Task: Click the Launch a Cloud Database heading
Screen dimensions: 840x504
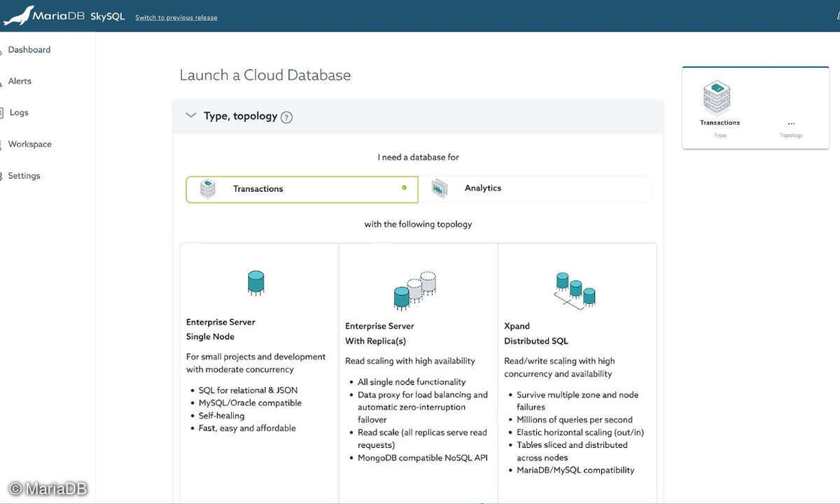Action: (265, 75)
